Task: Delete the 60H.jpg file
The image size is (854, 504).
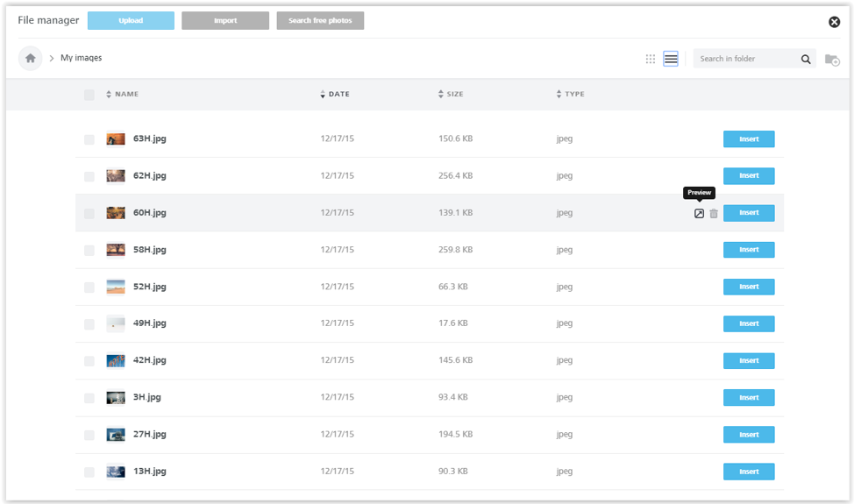Action: point(714,214)
